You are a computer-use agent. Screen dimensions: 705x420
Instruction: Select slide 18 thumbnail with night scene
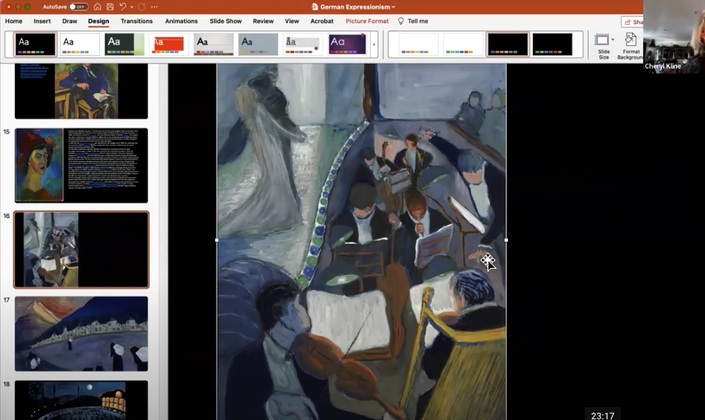point(81,400)
